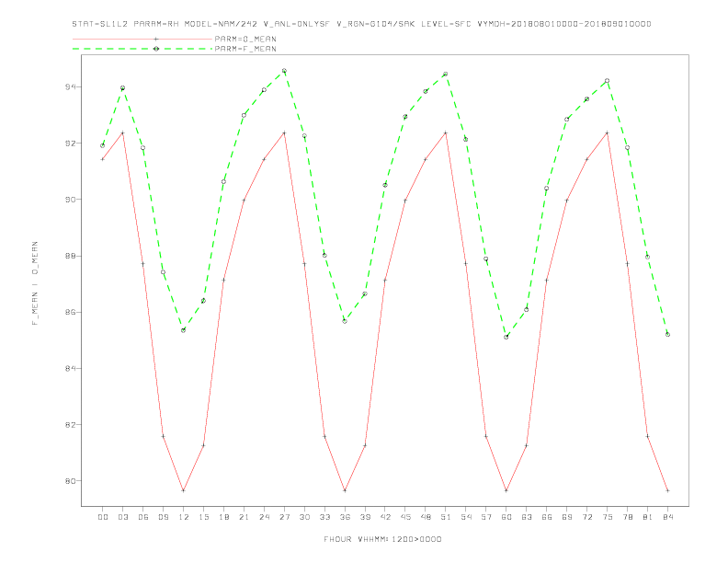Click green F_MEAN circle marker at hour 27
Viewport: 728px width, 563px height.
[284, 71]
